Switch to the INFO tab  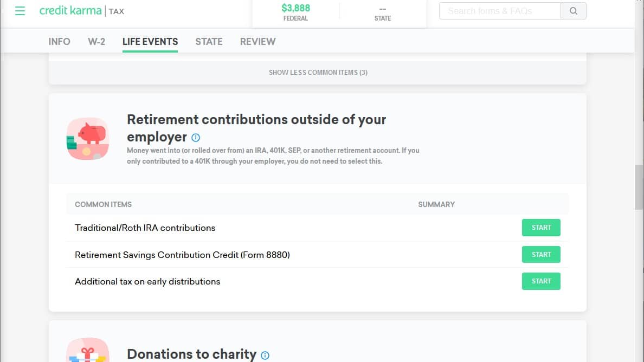pyautogui.click(x=59, y=41)
